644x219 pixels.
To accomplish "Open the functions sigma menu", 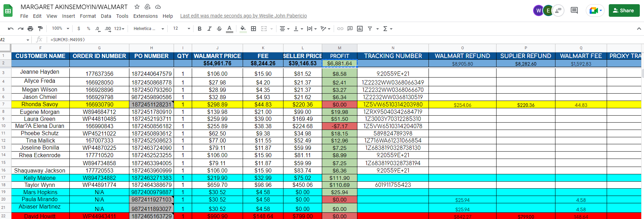I will coord(387,29).
